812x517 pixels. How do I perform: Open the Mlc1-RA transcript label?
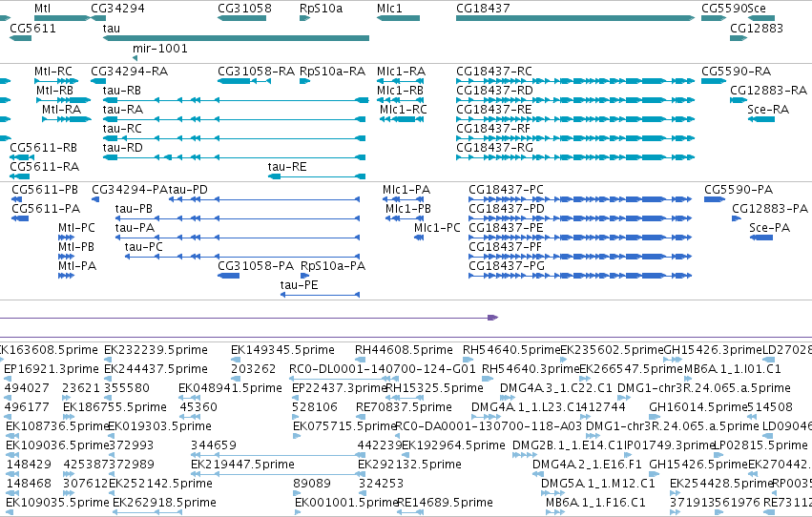(402, 71)
